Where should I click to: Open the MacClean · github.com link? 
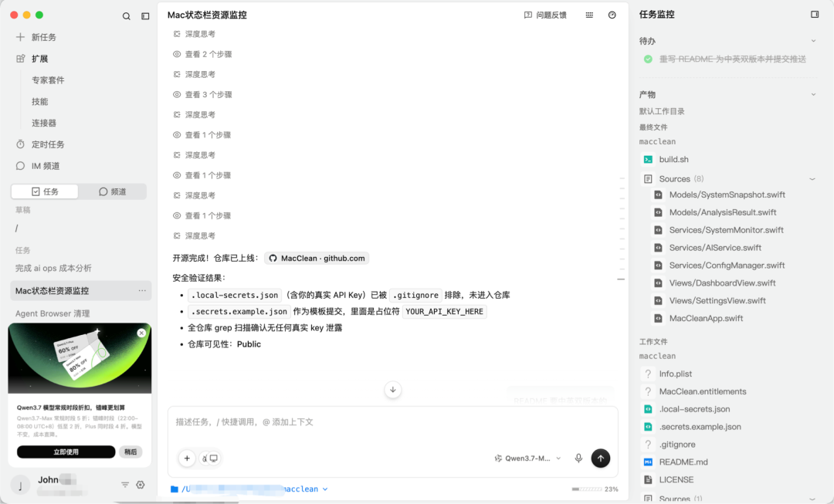tap(317, 259)
